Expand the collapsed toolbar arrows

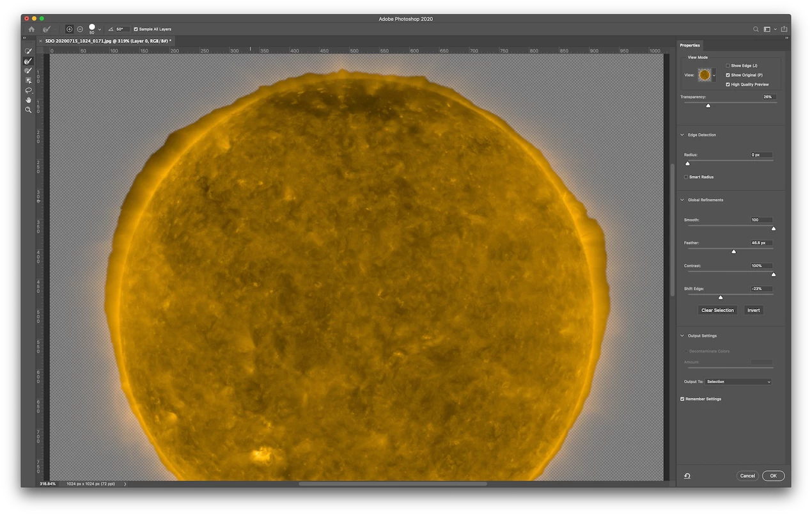pos(25,38)
